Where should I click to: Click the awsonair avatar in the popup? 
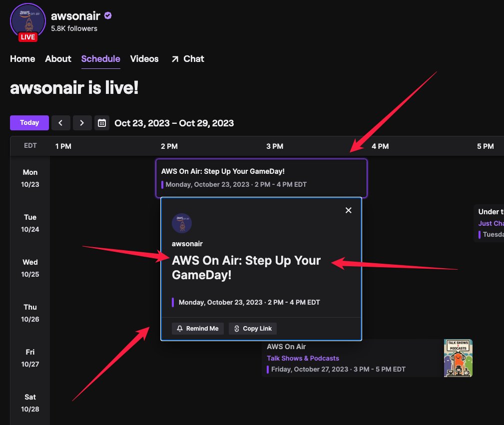182,223
